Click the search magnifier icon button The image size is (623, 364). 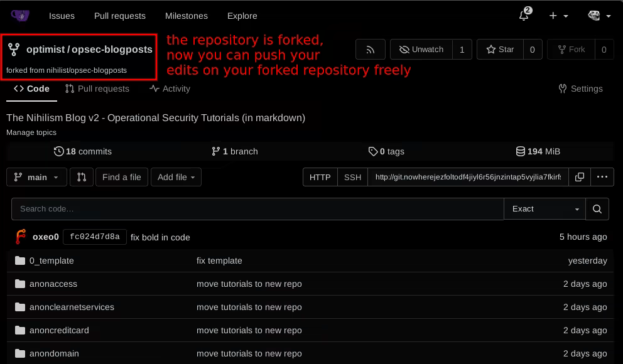597,209
